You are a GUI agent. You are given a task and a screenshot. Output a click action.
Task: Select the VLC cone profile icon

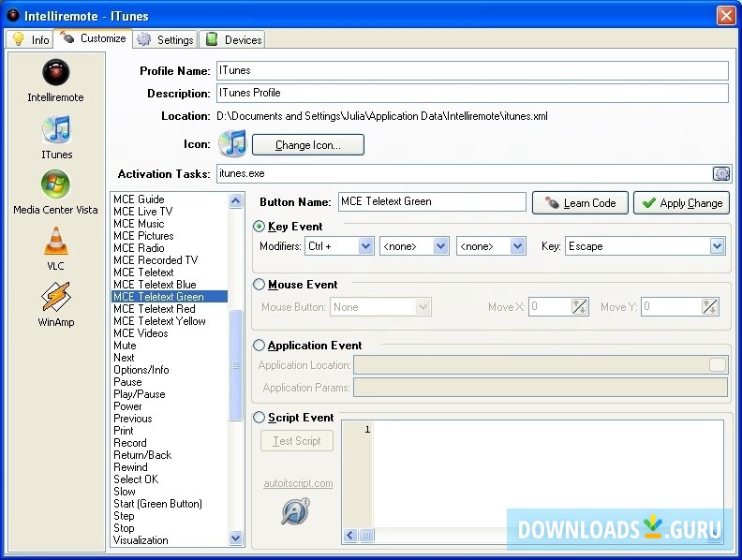tap(56, 241)
